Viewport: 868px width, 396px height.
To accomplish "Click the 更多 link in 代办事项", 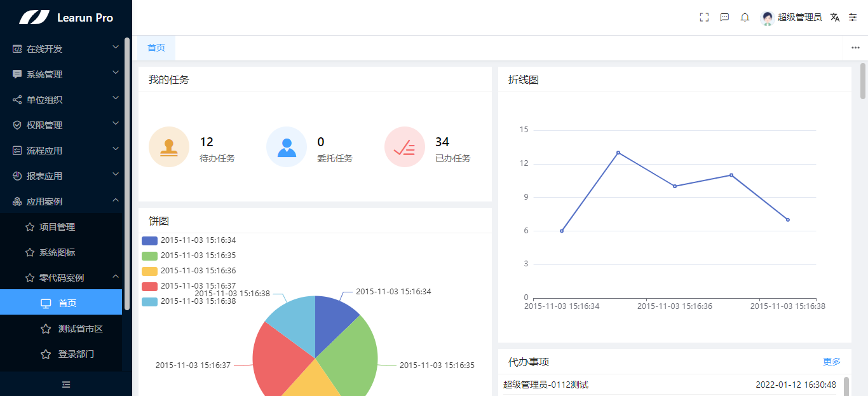I will pyautogui.click(x=832, y=361).
